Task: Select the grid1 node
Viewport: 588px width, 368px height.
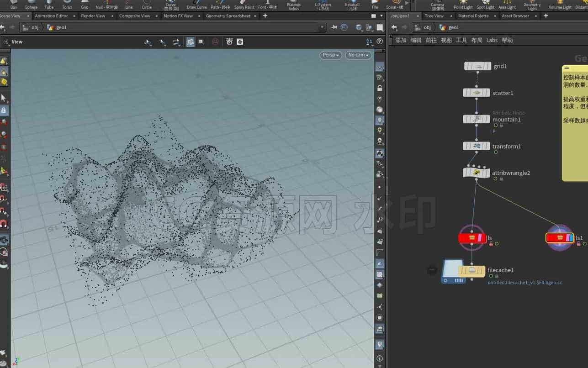Action: click(477, 66)
